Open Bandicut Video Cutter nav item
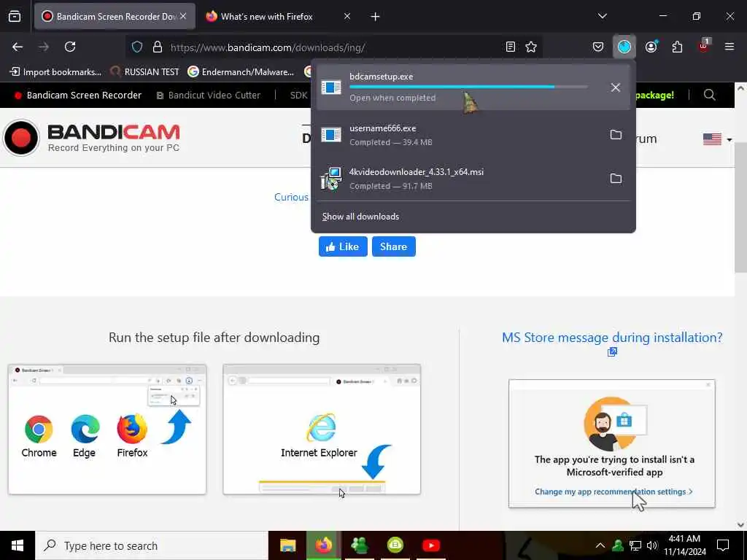Screen dimensions: 747x560 coord(208,96)
